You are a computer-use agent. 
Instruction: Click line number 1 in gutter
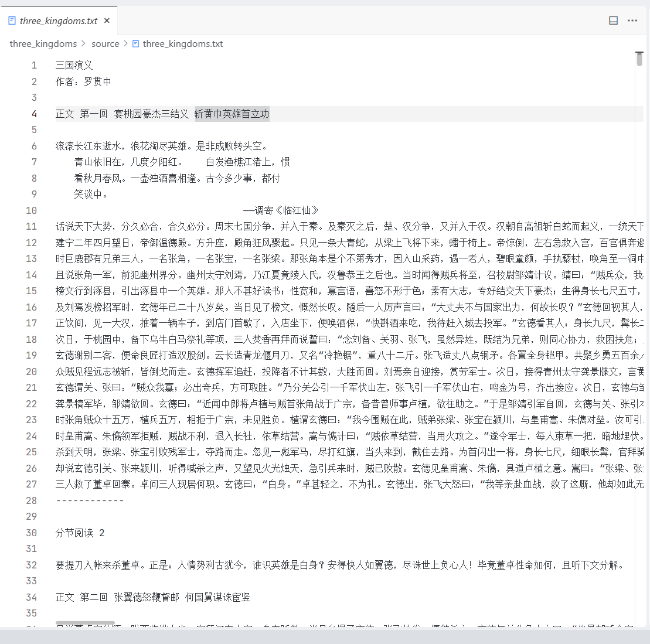click(34, 65)
